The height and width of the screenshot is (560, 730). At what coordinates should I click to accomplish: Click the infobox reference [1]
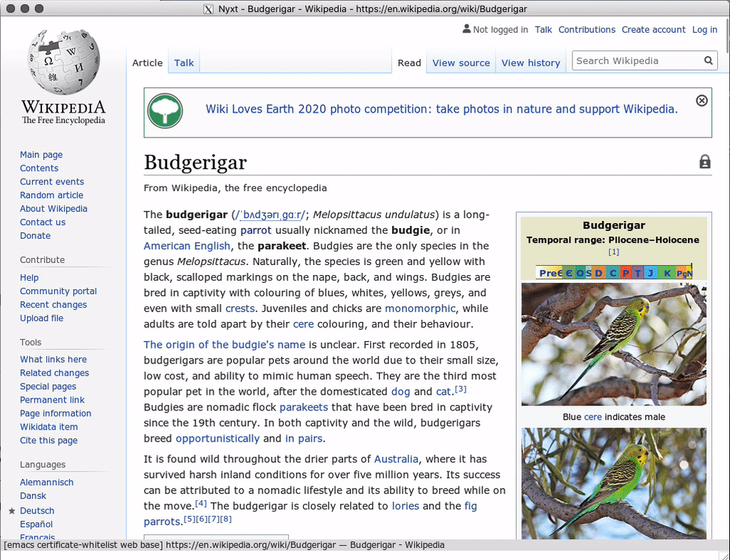coord(614,252)
